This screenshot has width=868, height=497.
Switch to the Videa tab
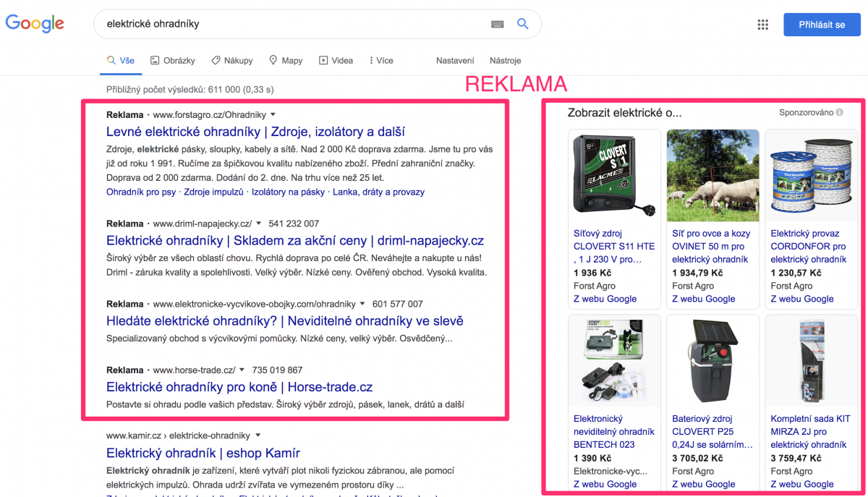coord(336,61)
